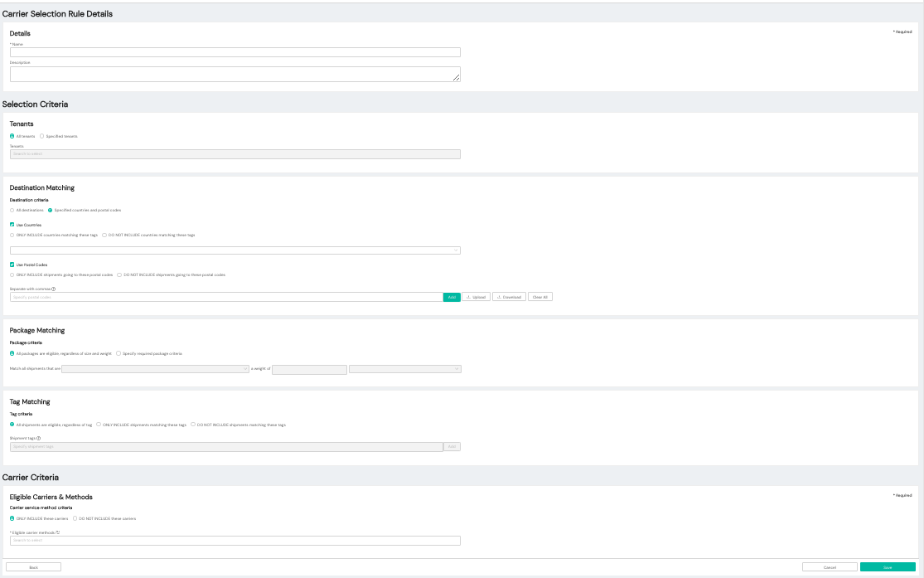Choose DO NOT INCLUDE these carriers option
Image resolution: width=924 pixels, height=578 pixels.
pyautogui.click(x=75, y=518)
